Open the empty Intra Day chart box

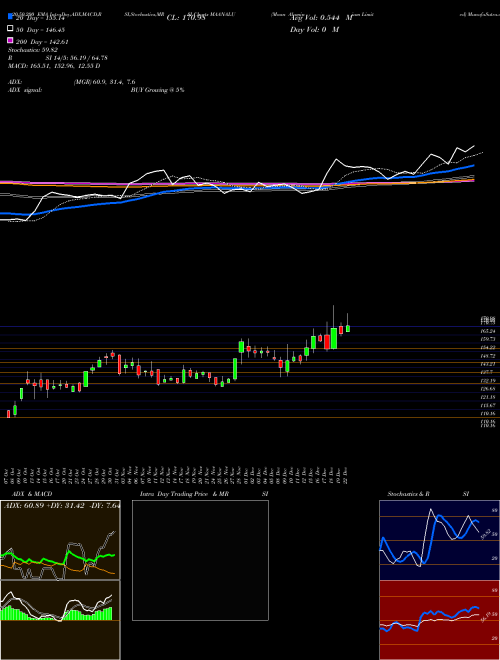[200, 560]
